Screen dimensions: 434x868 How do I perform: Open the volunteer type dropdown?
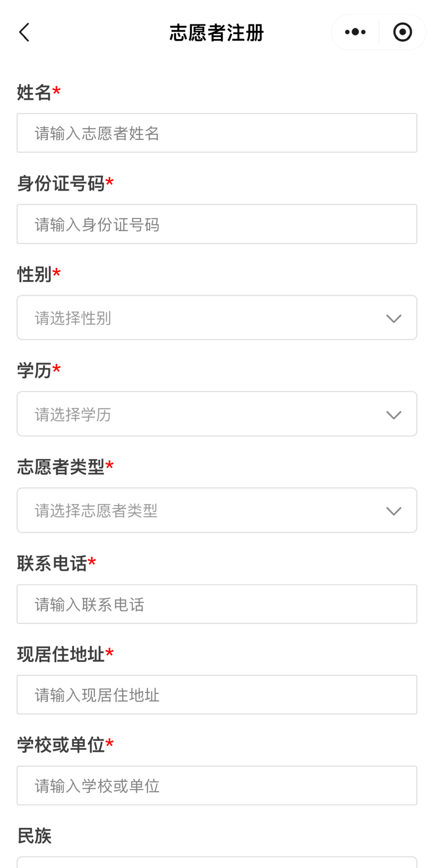coord(217,510)
